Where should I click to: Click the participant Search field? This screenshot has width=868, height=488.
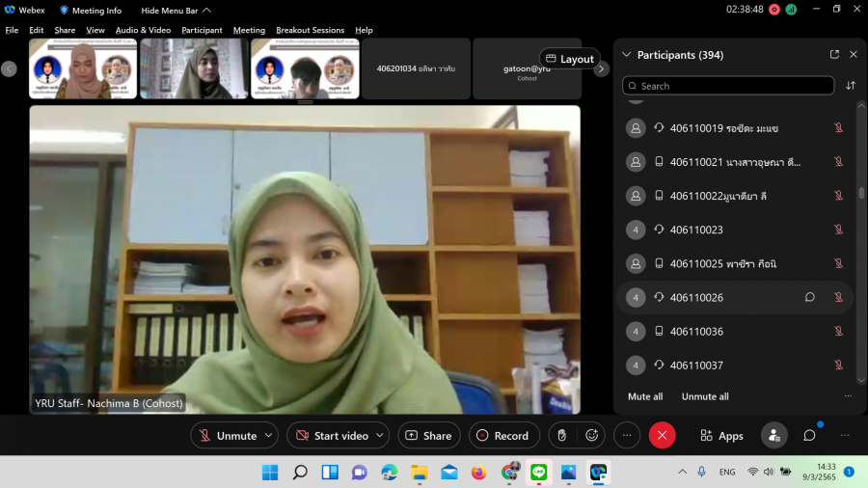[x=728, y=86]
